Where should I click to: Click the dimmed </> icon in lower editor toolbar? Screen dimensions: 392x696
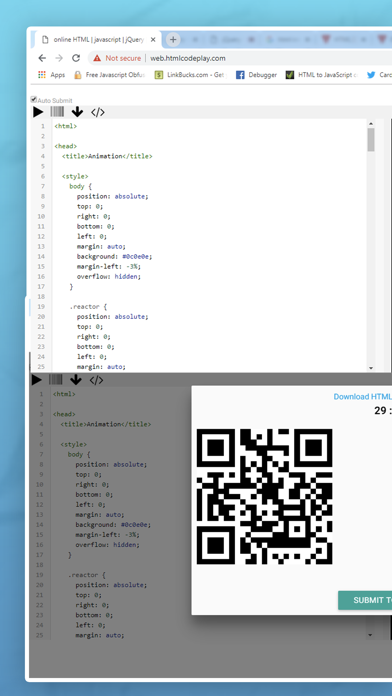[x=96, y=380]
